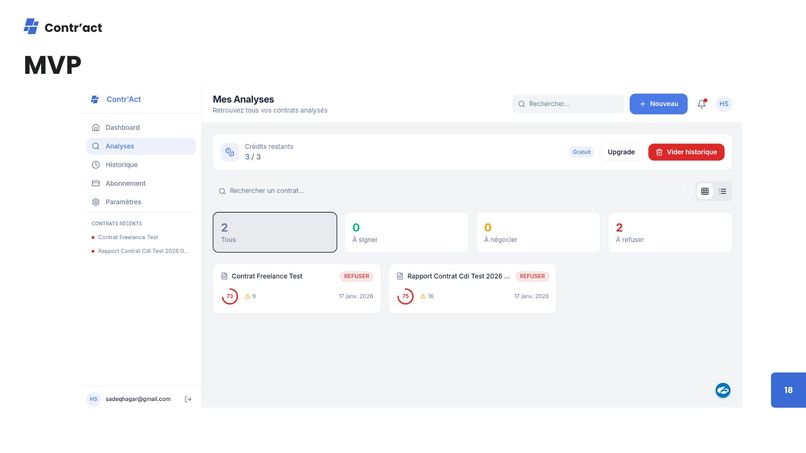Click the score 75 circular gauge

click(x=406, y=296)
